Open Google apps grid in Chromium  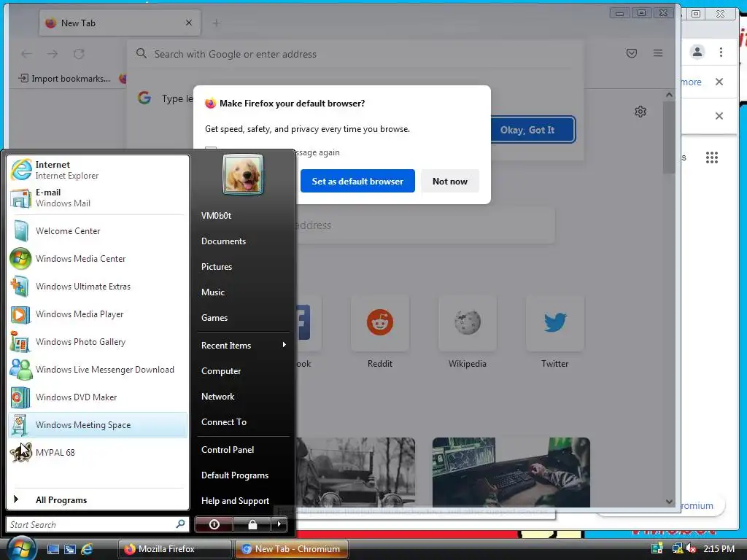pos(712,157)
